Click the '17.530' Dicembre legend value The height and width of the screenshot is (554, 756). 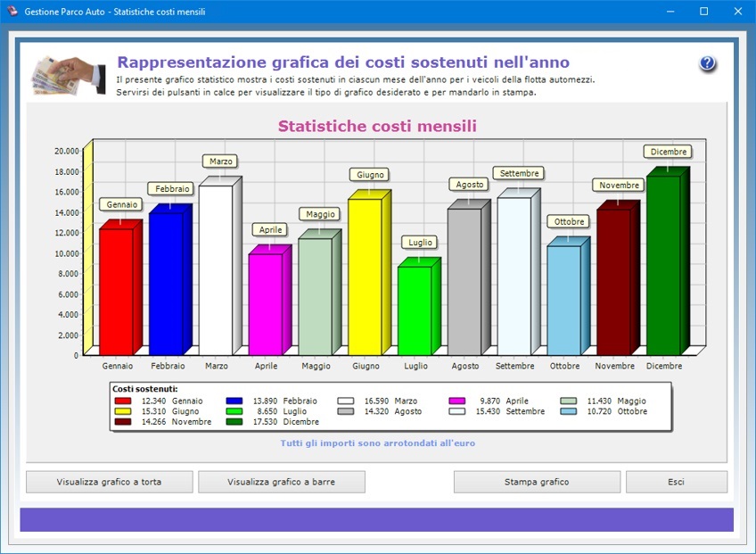(x=265, y=422)
